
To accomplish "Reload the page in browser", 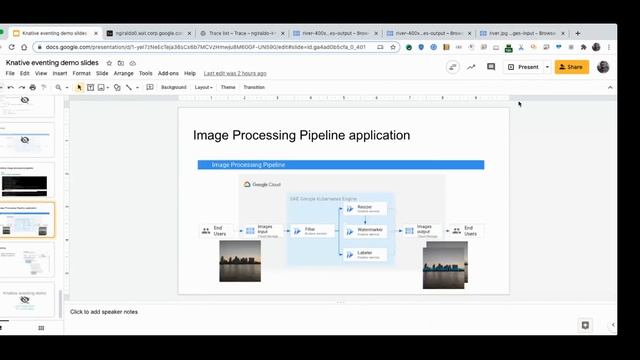I will point(11,47).
